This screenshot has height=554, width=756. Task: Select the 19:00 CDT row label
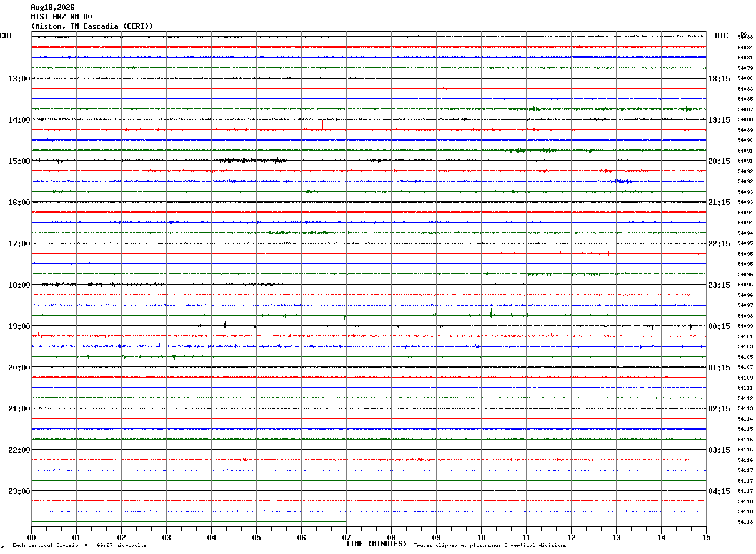[19, 326]
